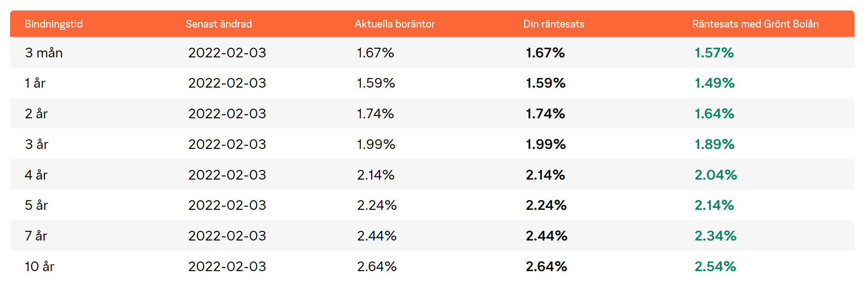Click the Aktuella boräntor column header
The width and height of the screenshot is (868, 308).
(x=394, y=24)
